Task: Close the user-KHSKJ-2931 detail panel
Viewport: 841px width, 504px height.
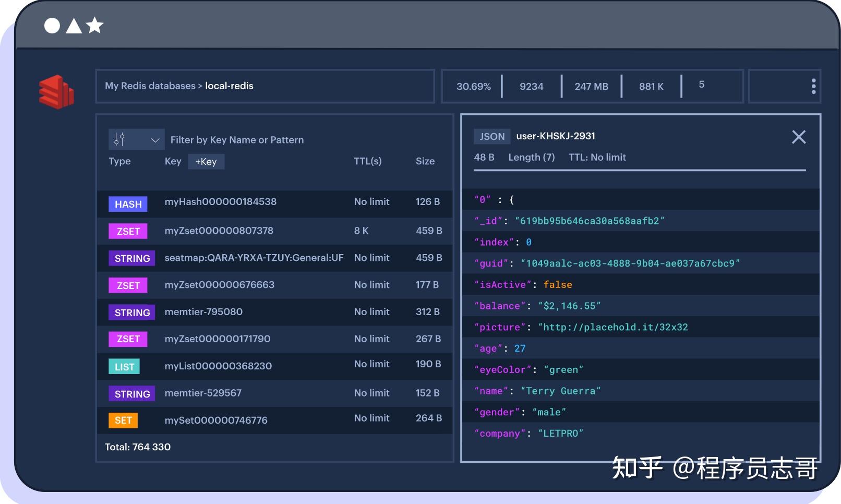Action: pyautogui.click(x=798, y=137)
